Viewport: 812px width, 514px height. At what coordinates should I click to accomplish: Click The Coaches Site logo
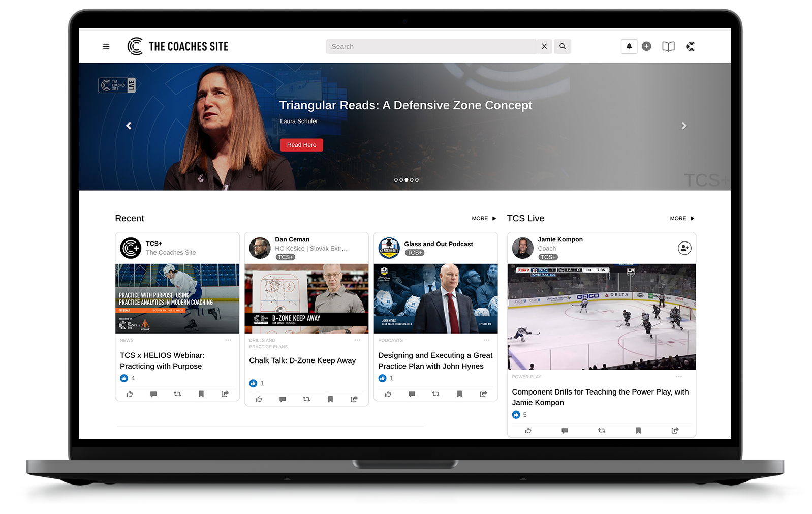point(177,46)
